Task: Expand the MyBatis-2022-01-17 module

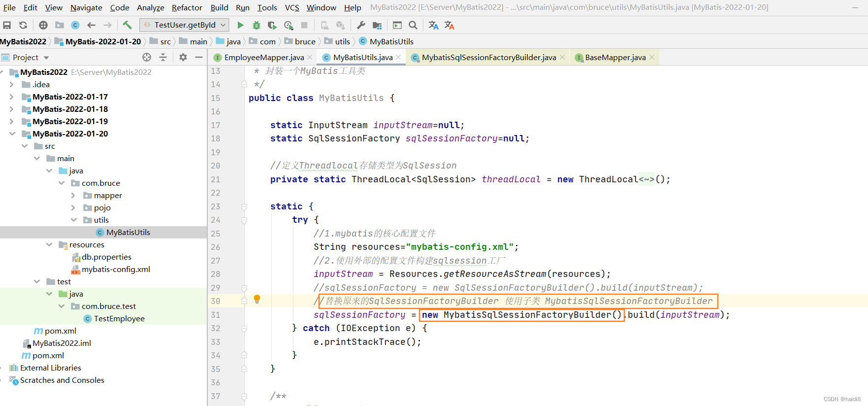Action: point(11,97)
